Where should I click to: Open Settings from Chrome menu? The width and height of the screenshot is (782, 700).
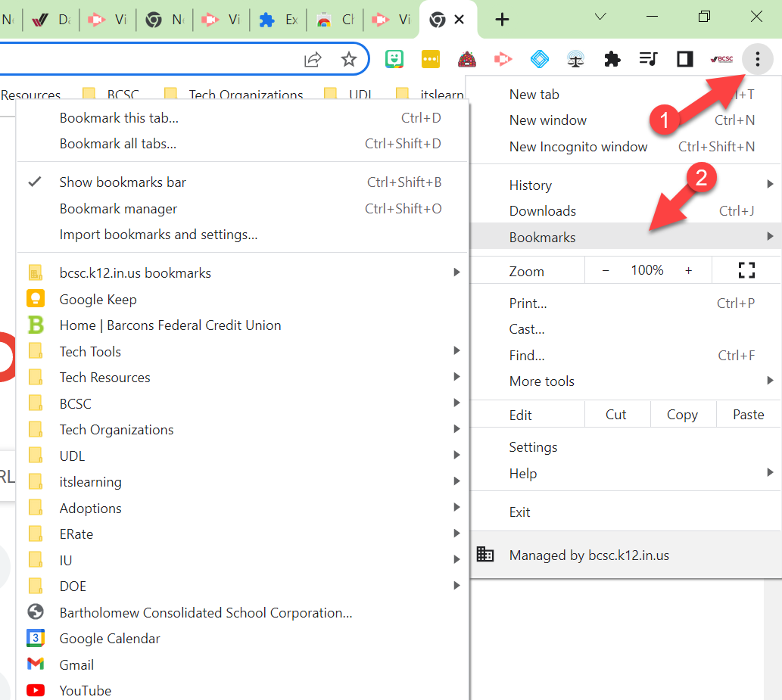(626, 447)
